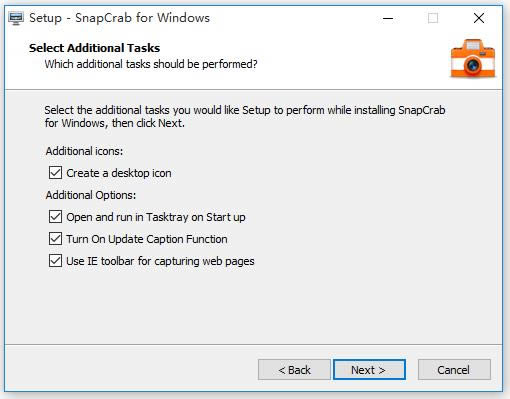Click the "Setup - SnapCrab for Windows" title text

pos(119,18)
